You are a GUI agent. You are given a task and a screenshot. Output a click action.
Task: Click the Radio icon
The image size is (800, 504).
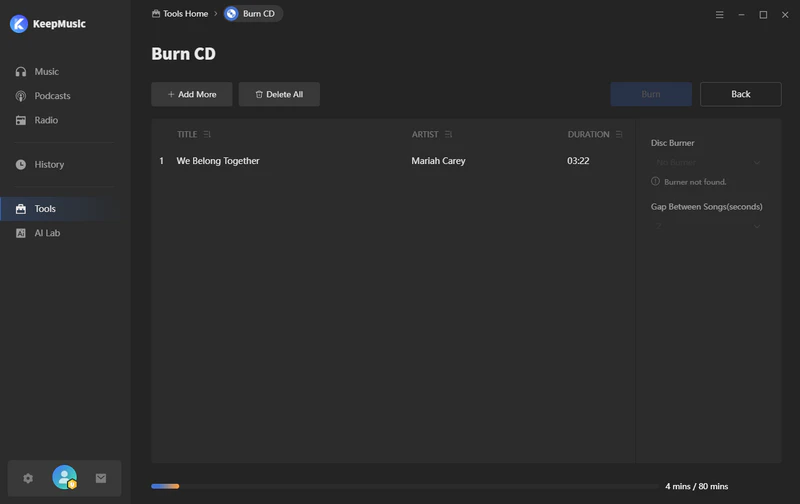click(21, 120)
